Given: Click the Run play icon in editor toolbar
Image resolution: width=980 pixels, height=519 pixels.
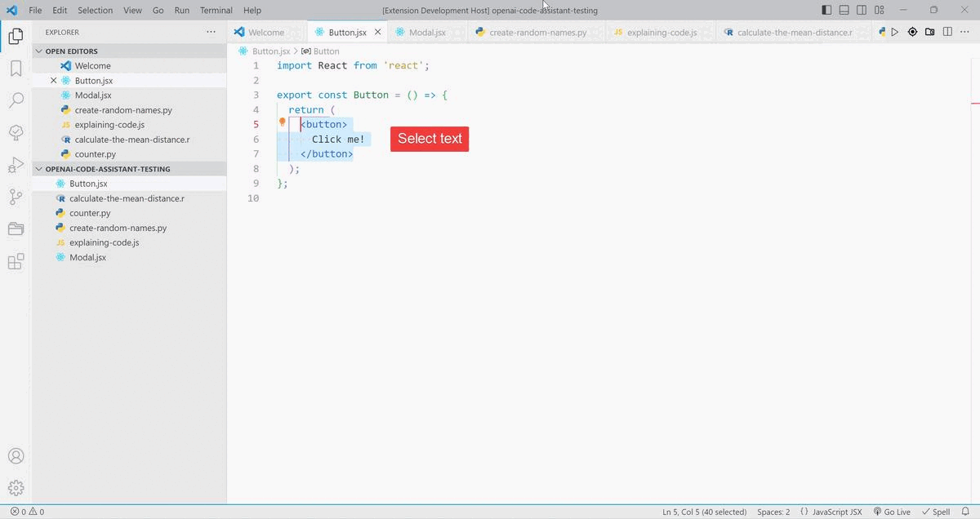Looking at the screenshot, I should pyautogui.click(x=895, y=32).
